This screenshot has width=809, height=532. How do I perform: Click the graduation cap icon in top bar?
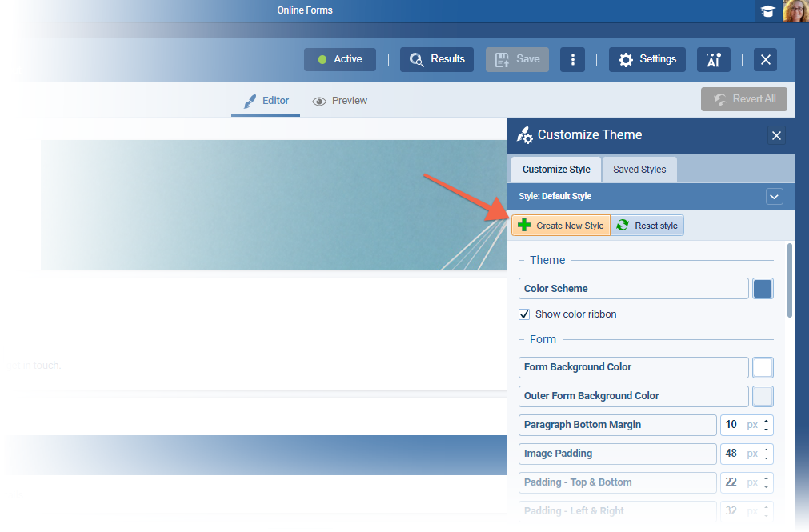click(x=767, y=11)
